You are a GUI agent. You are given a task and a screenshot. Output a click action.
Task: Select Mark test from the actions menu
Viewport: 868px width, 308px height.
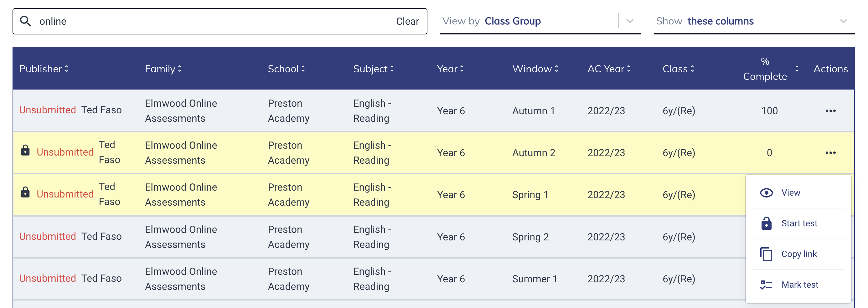pos(798,285)
